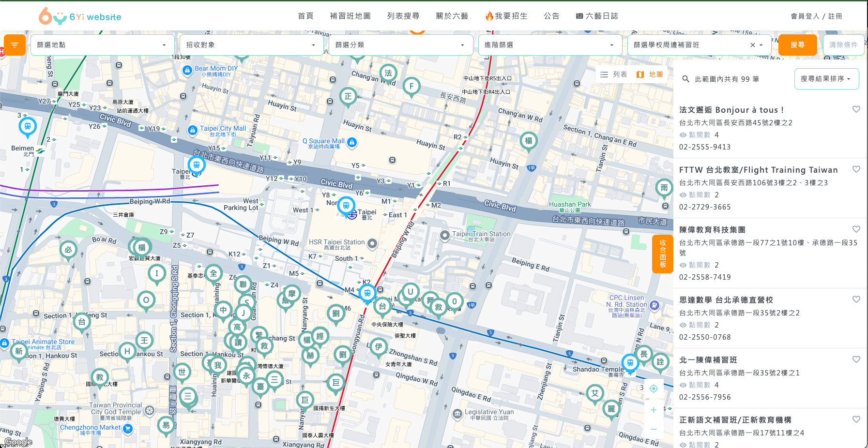Toggle heart for 正新語文補習班

856,419
